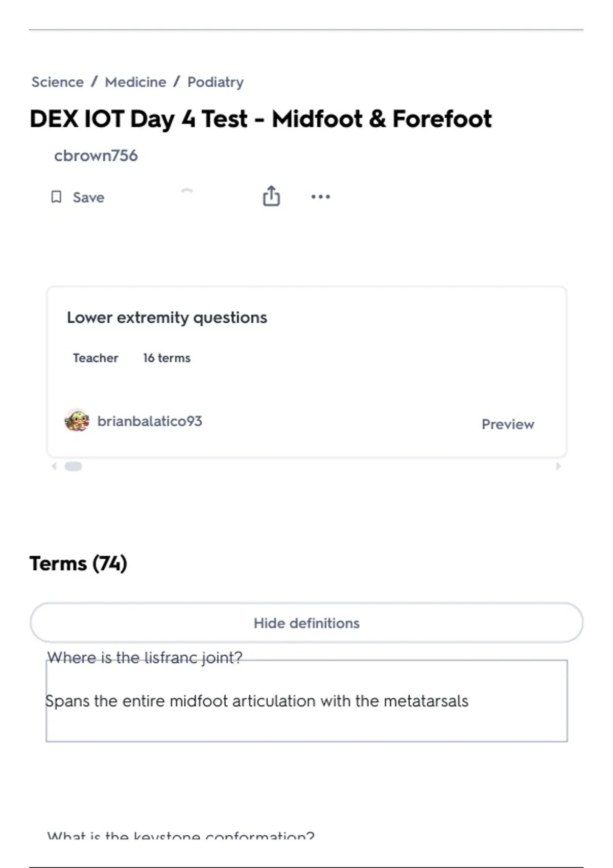Screen dimensions: 613x868
Task: Click the bookmark Save icon
Action: [56, 197]
